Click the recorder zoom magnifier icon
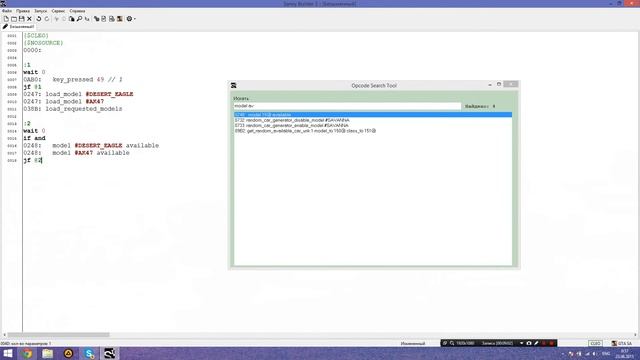 click(x=452, y=343)
